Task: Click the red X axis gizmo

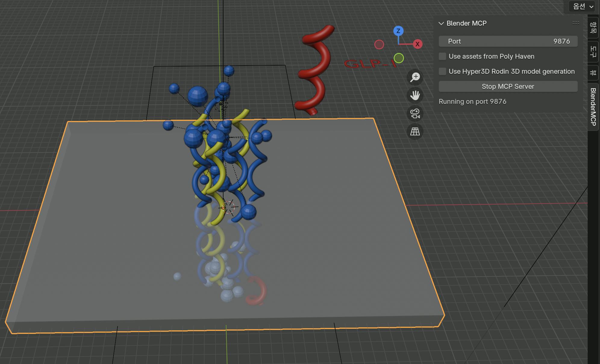Action: 417,44
